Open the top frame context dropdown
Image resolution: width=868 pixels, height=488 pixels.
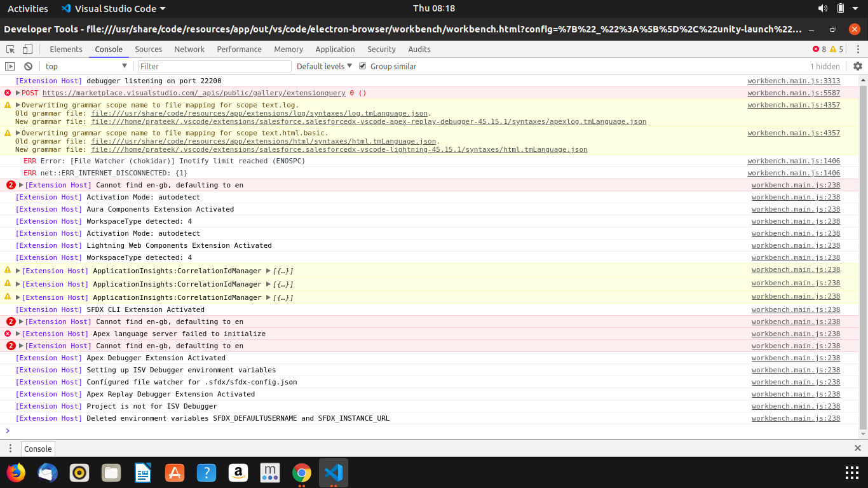[x=86, y=66]
